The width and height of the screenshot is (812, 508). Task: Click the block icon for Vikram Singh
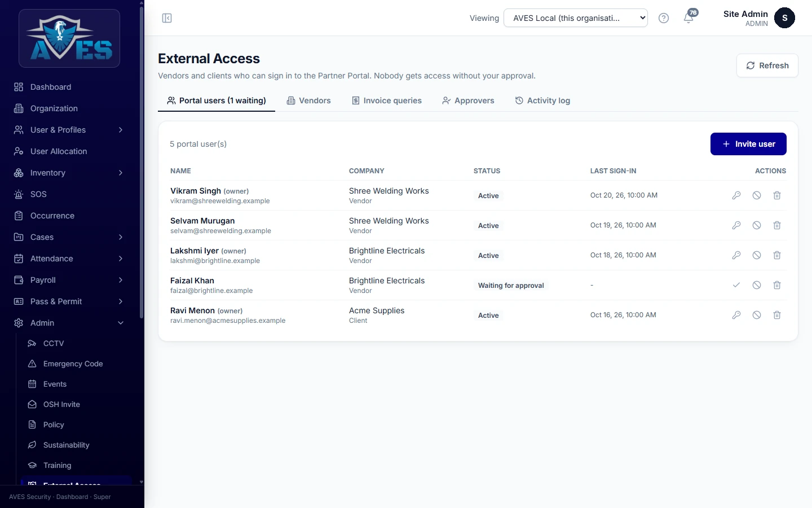[x=757, y=195]
